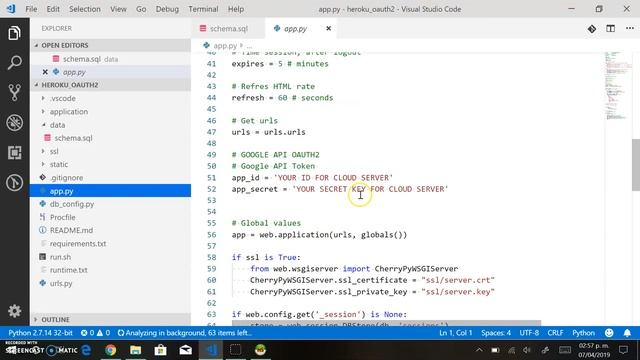Change UTF-8 file encoding
Viewport: 640px width, 360px height.
click(x=529, y=333)
